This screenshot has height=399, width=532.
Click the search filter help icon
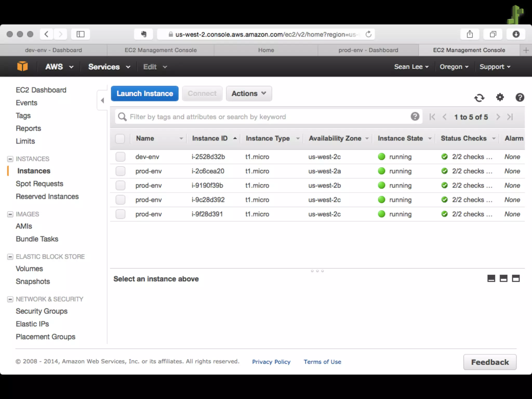pyautogui.click(x=415, y=116)
